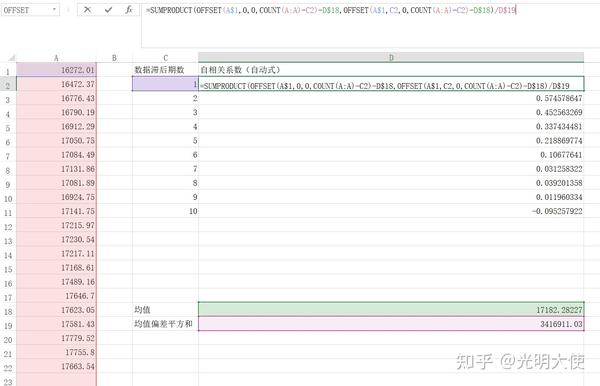Click cell with value 17217.11
Image resolution: width=600 pixels, height=386 pixels.
click(57, 254)
